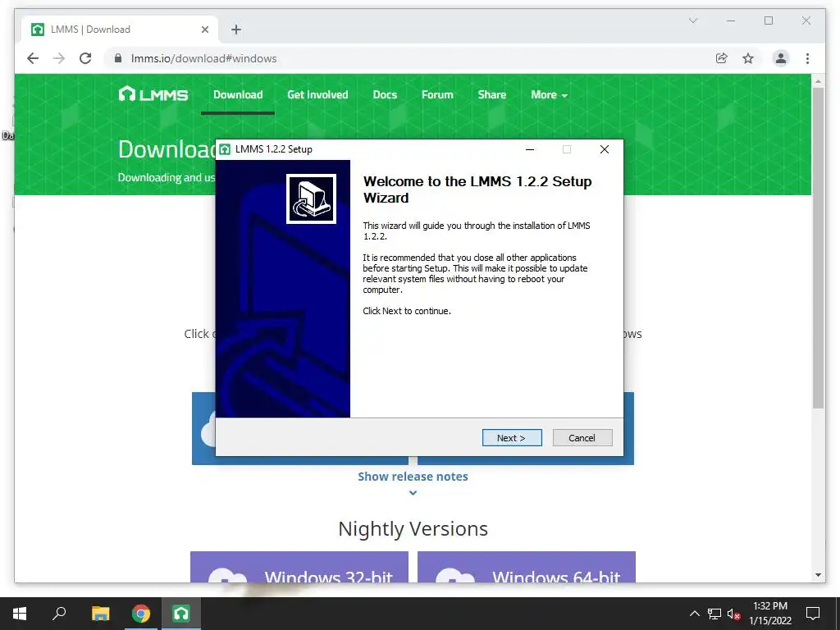Close the LMMS | Download tab
This screenshot has height=630, width=840.
point(204,30)
